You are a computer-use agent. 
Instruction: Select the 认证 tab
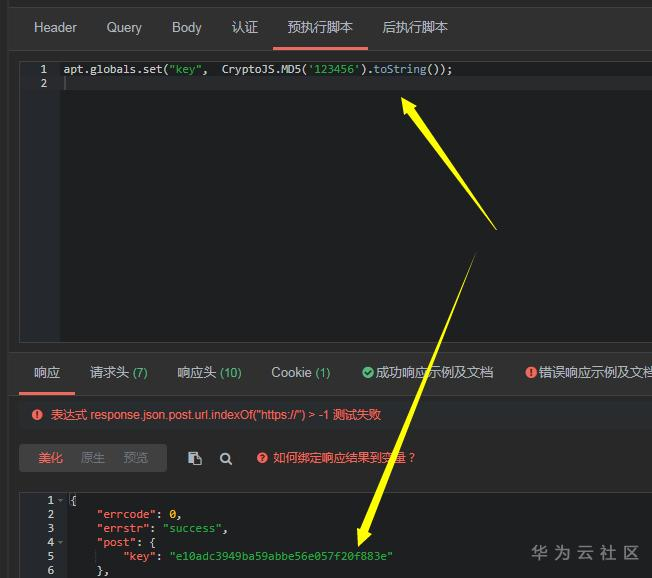tap(245, 27)
